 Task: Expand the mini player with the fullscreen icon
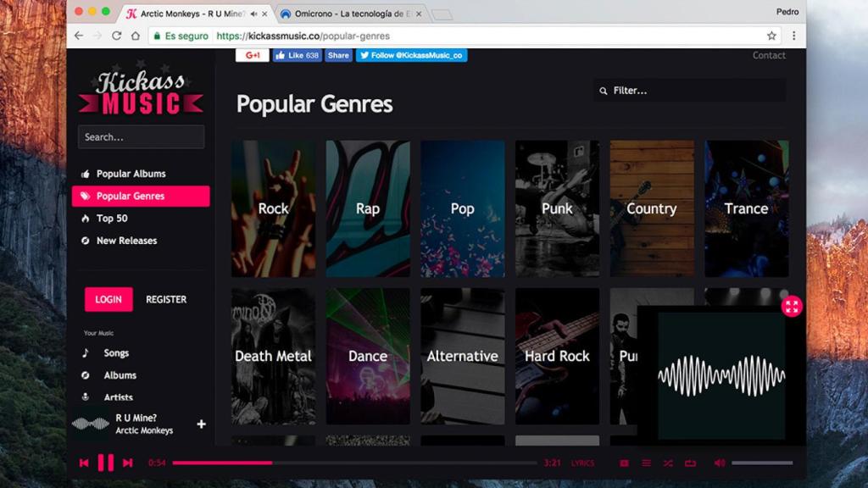coord(792,307)
